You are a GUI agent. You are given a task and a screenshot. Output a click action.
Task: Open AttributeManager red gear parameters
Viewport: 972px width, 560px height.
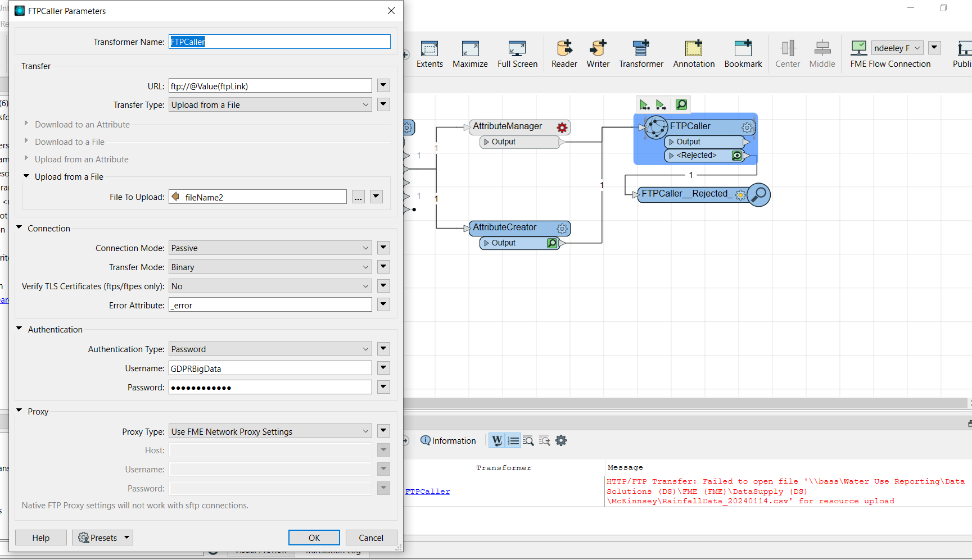click(x=562, y=128)
